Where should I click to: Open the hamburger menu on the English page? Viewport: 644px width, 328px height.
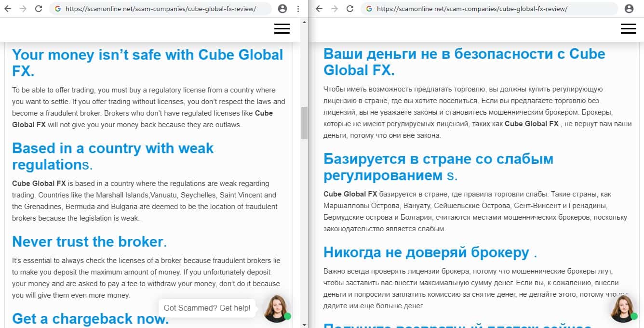[x=282, y=29]
